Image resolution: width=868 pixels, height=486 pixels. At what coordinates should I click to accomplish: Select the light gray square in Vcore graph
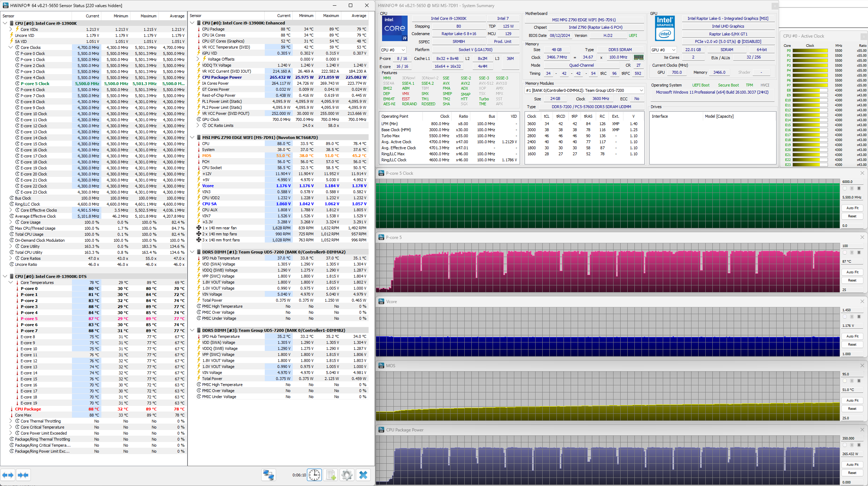coord(852,317)
